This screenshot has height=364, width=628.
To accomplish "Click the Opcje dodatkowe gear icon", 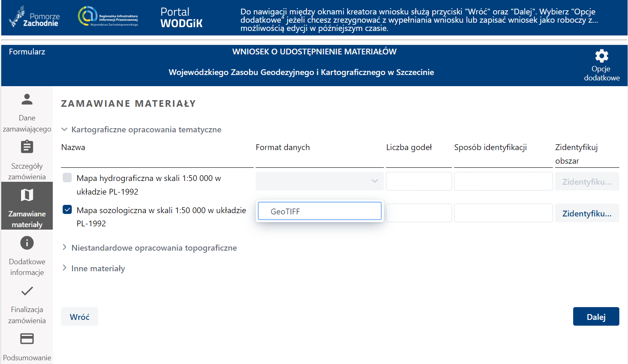I will pyautogui.click(x=602, y=56).
